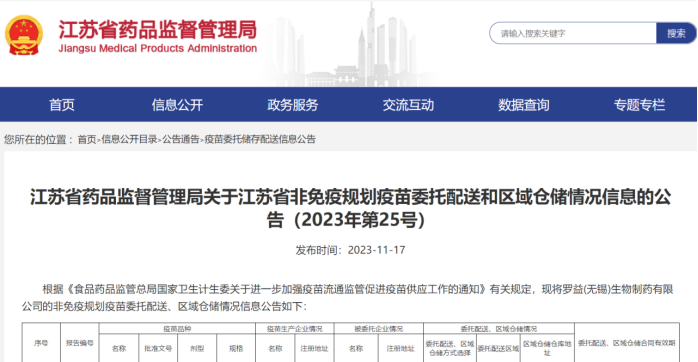Click the 委托配送、区域仓储合同有效期 column header
The height and width of the screenshot is (362, 698).
click(x=627, y=343)
